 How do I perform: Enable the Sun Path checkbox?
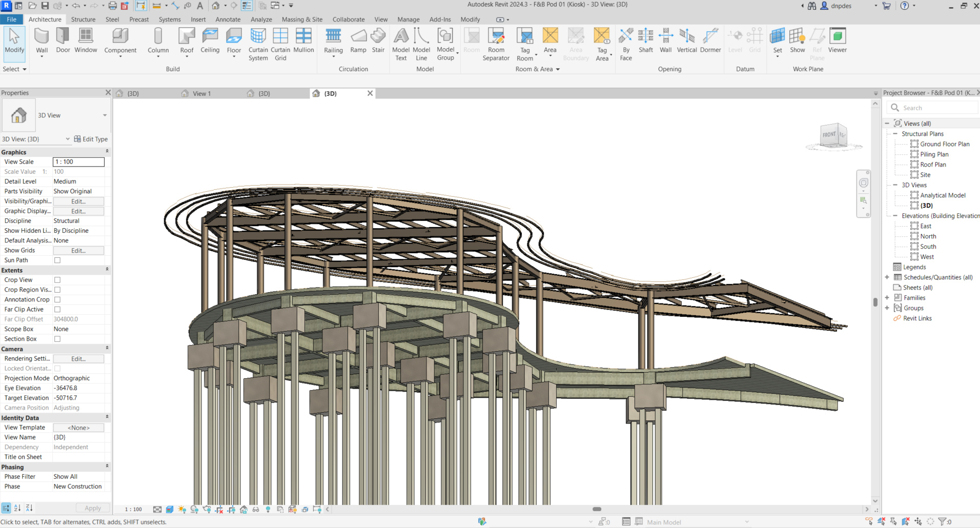(x=57, y=260)
